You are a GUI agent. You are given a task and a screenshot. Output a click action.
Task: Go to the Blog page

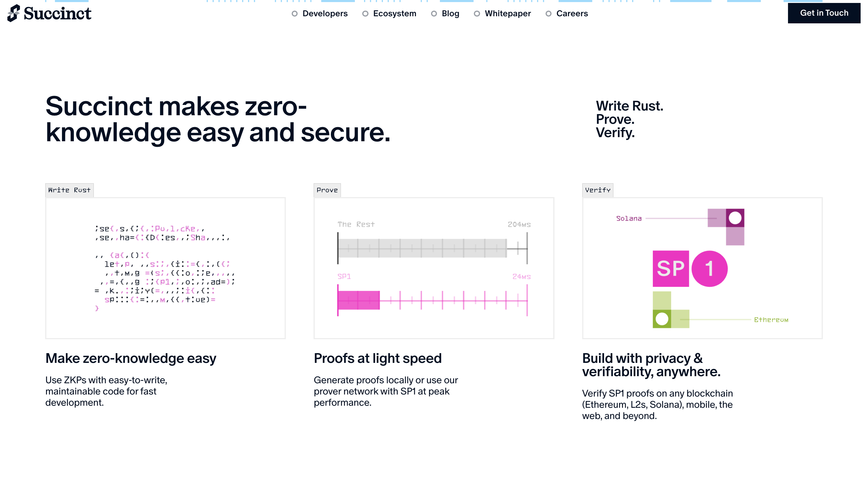tap(450, 14)
